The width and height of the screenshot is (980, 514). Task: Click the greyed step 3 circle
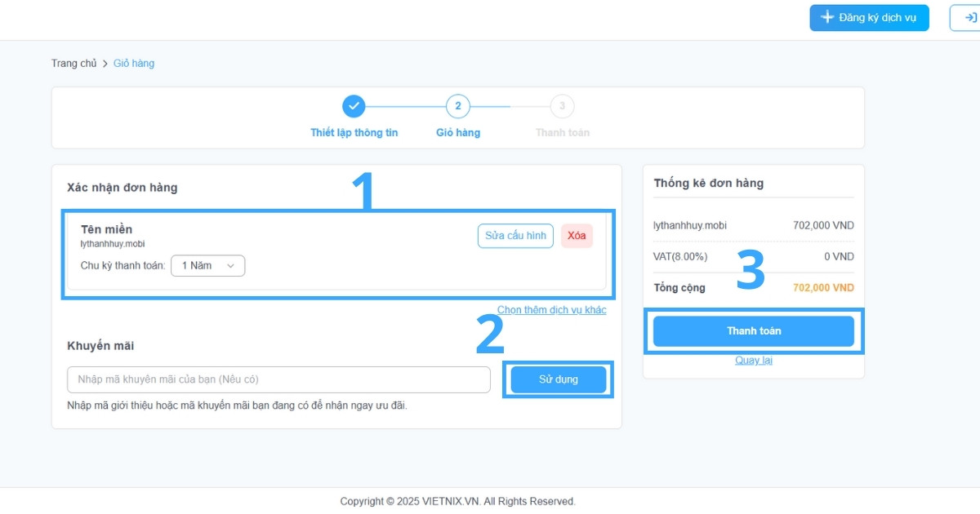(562, 106)
